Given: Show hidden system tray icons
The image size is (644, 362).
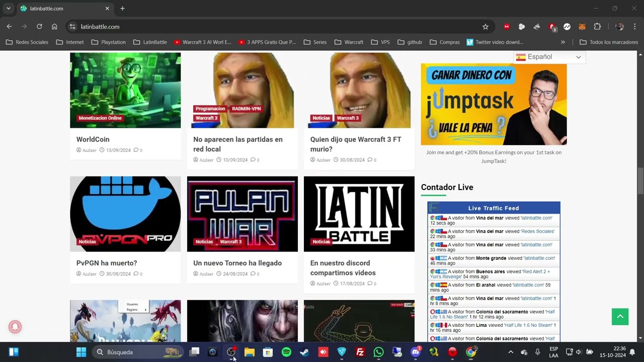Looking at the screenshot, I should (x=511, y=352).
